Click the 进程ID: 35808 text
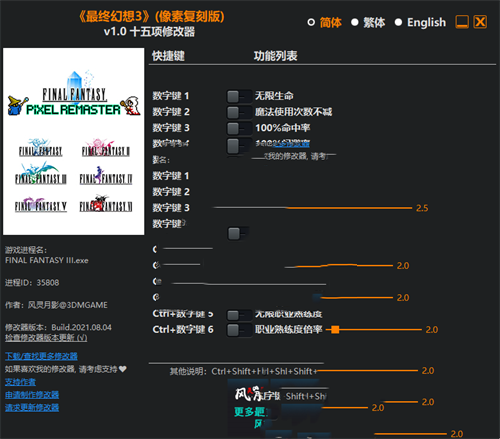This screenshot has height=439, width=500. (32, 283)
